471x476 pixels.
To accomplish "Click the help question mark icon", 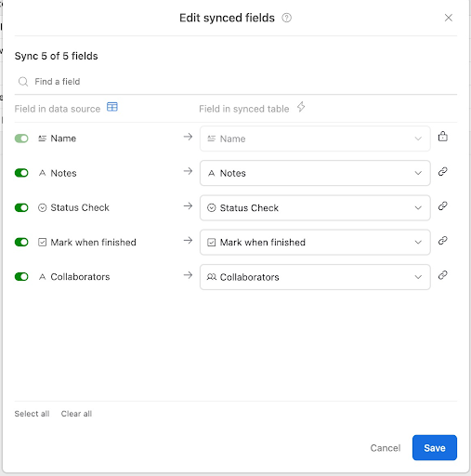I will [x=286, y=18].
